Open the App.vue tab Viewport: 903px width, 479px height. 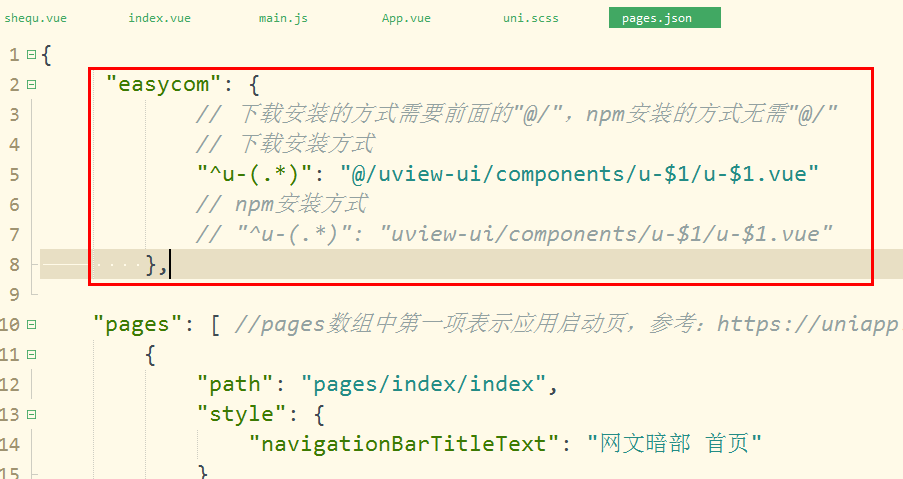pyautogui.click(x=406, y=18)
